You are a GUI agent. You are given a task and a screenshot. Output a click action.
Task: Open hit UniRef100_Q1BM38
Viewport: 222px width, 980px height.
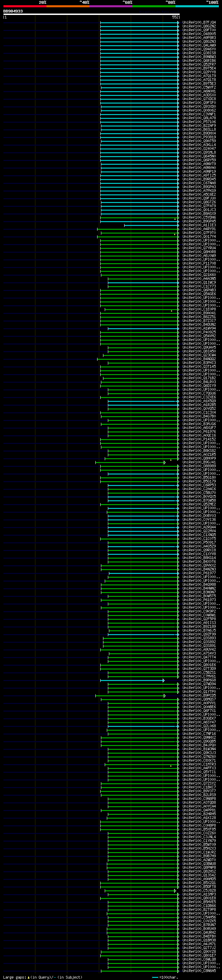(199, 940)
